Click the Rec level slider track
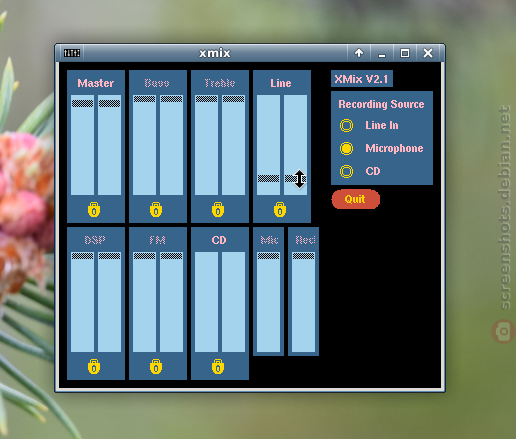Viewport: 516px width, 439px height. pyautogui.click(x=303, y=302)
